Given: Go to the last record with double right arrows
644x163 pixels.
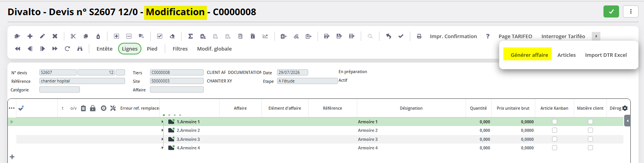Looking at the screenshot, I should [x=55, y=49].
